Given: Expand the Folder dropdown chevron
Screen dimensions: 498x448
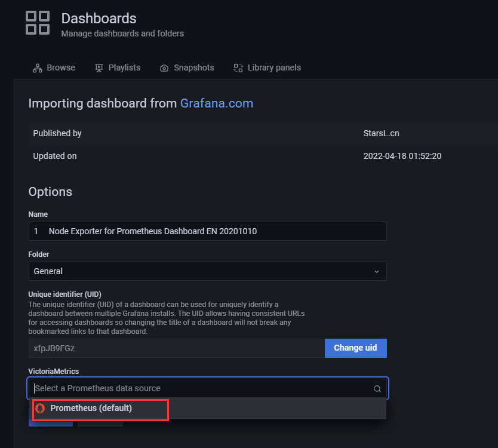Looking at the screenshot, I should coord(377,271).
